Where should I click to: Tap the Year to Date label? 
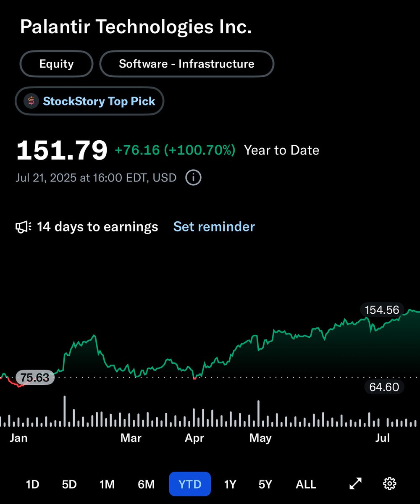pos(281,150)
